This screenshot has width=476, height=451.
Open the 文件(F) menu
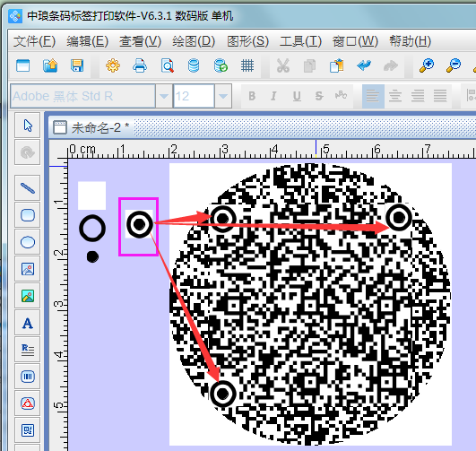point(34,41)
